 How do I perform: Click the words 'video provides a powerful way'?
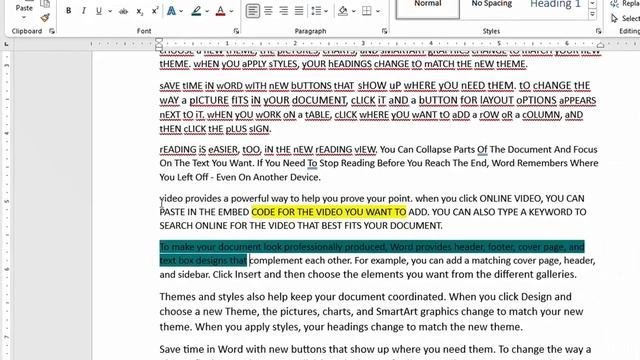coord(224,199)
